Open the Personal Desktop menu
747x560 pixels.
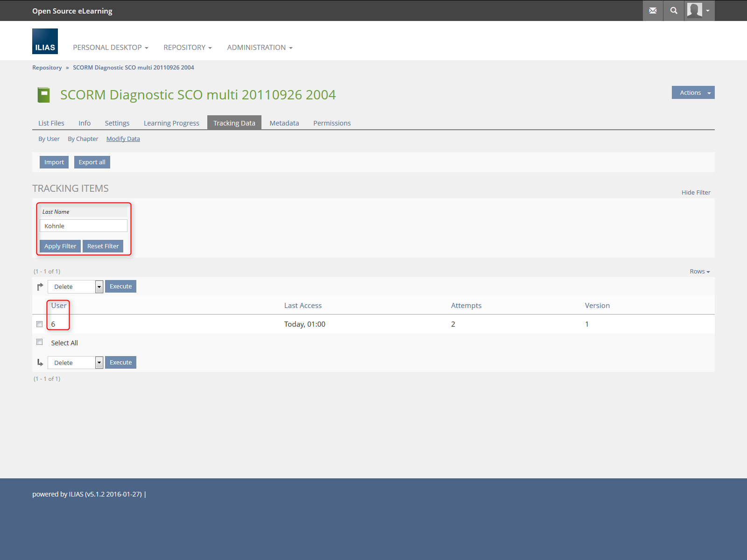(x=110, y=48)
